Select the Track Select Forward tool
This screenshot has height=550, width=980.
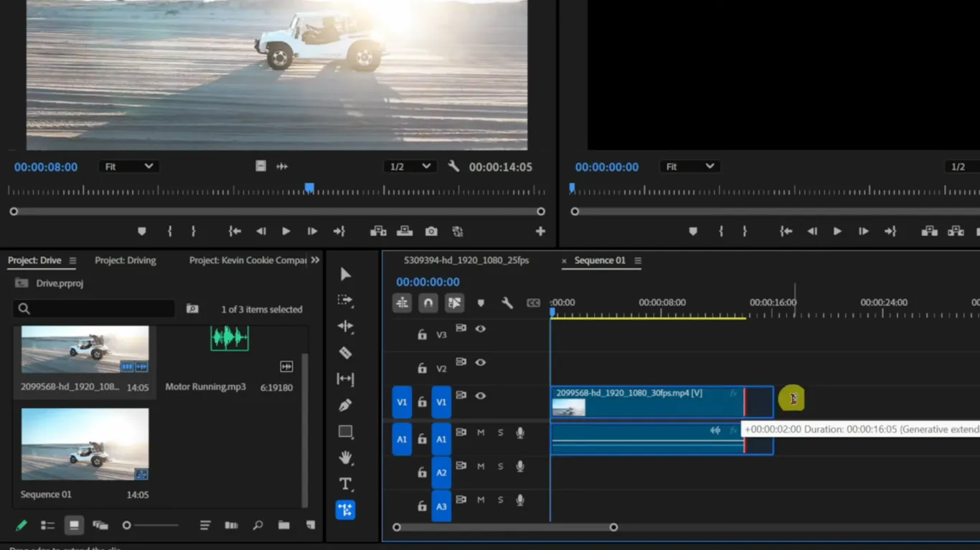point(345,300)
